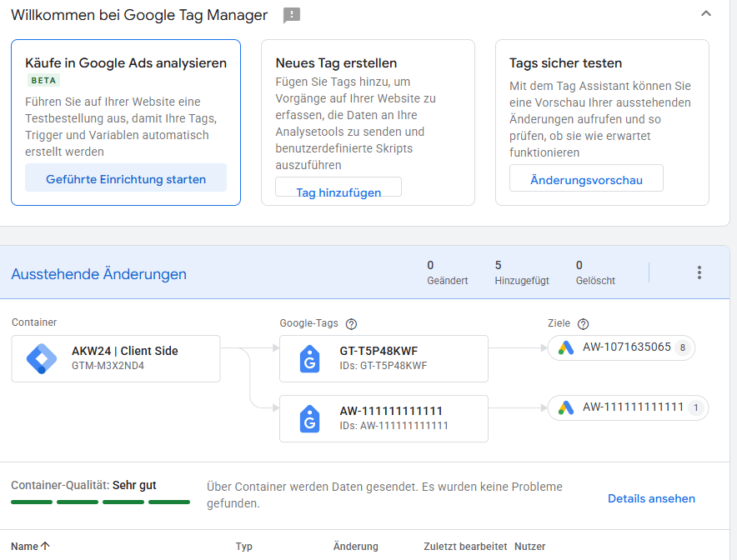
Task: Click the count badge 8 on AW-1071635065
Action: 683,347
